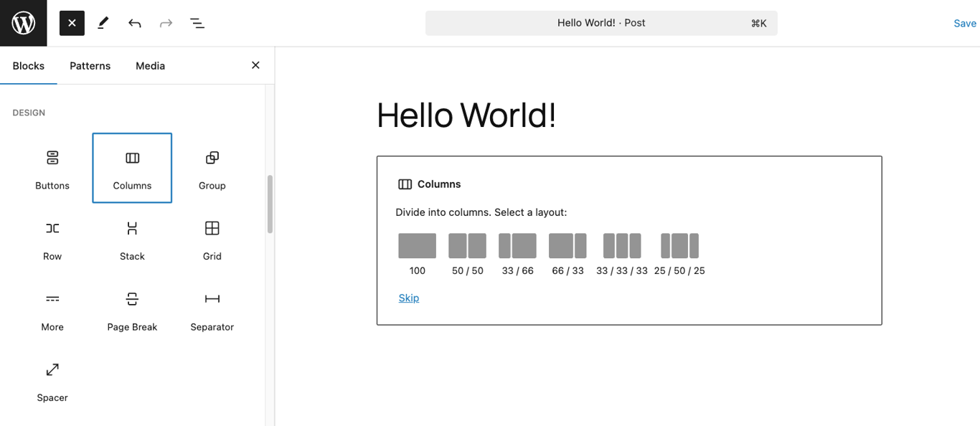
Task: Open the Media tab
Action: click(150, 65)
